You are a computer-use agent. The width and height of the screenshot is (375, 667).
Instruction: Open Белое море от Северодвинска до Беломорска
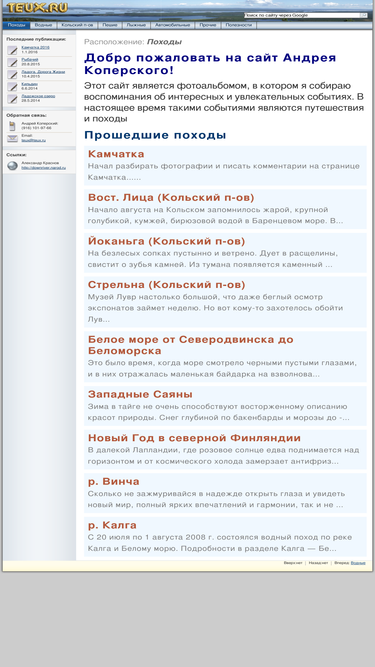(190, 345)
